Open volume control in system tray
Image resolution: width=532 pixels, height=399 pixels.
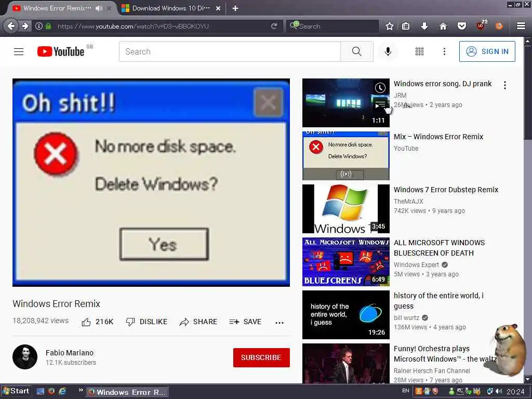pos(499,392)
